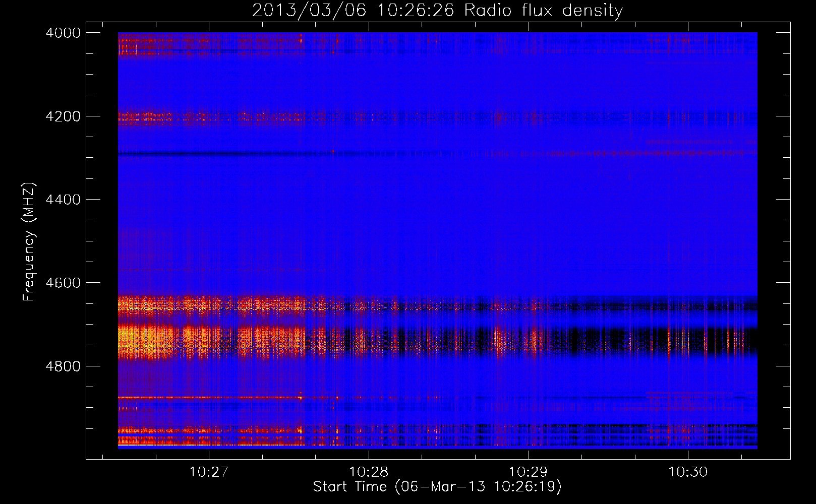816x504 pixels.
Task: Click the 4800 frequency axis label
Action: (x=63, y=366)
